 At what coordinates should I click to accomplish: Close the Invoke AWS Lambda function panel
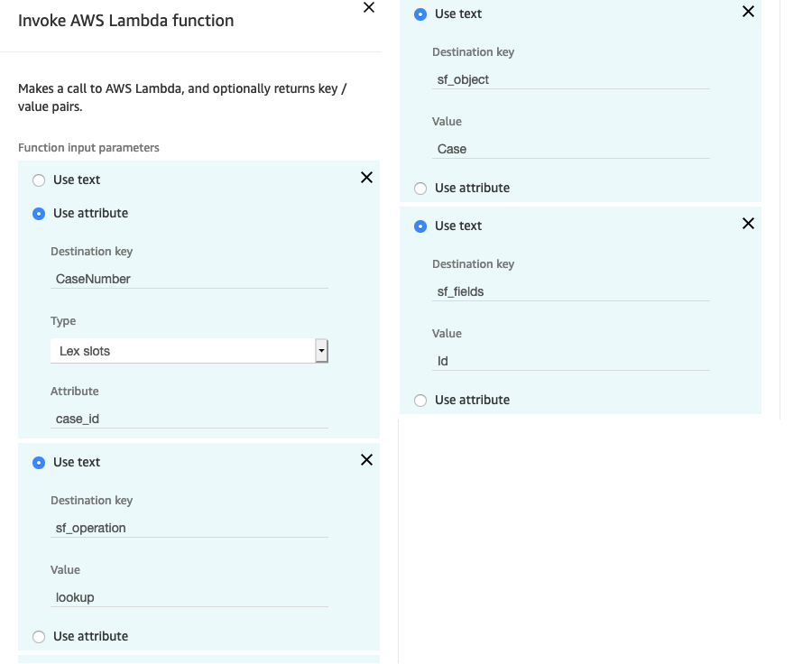coord(369,7)
